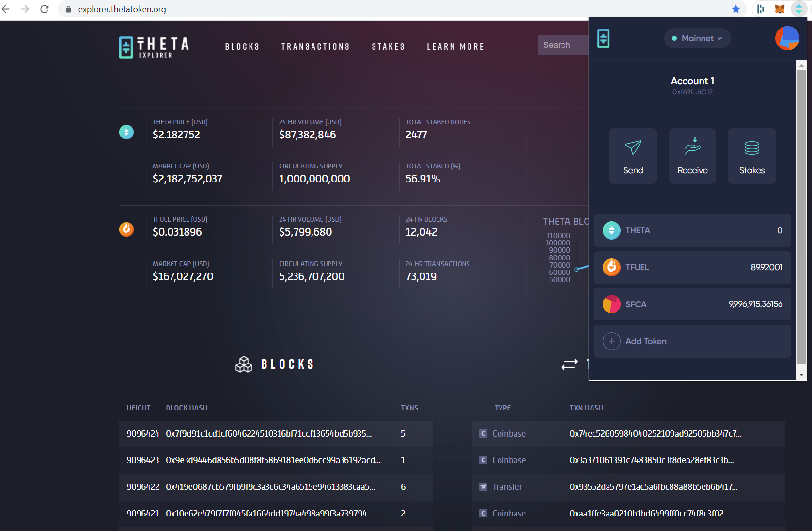Click the Blocks cubes icon
The height and width of the screenshot is (531, 812).
point(244,364)
